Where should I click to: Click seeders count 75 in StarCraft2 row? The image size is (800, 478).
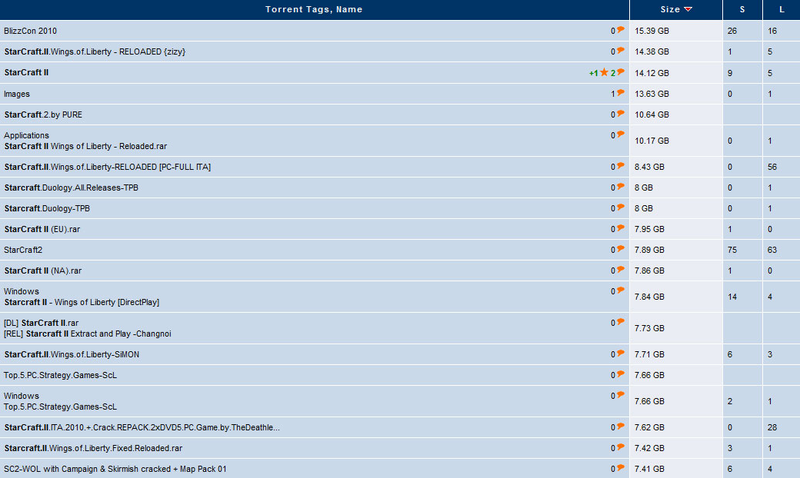(732, 250)
